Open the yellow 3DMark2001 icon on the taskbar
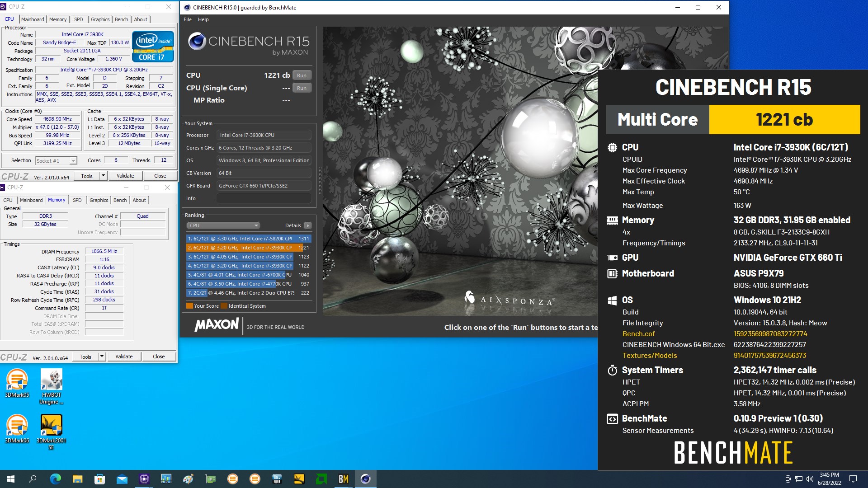Screen dimensions: 868x488 [299, 479]
